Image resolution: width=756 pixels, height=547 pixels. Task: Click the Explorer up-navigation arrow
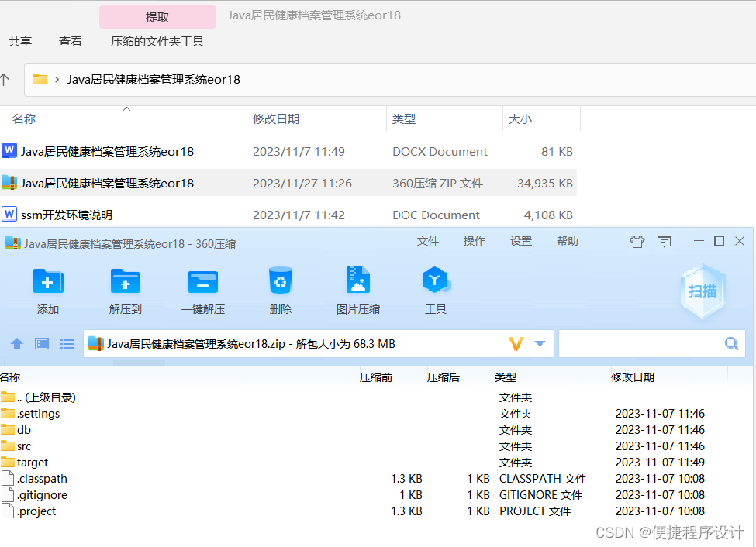[x=7, y=79]
